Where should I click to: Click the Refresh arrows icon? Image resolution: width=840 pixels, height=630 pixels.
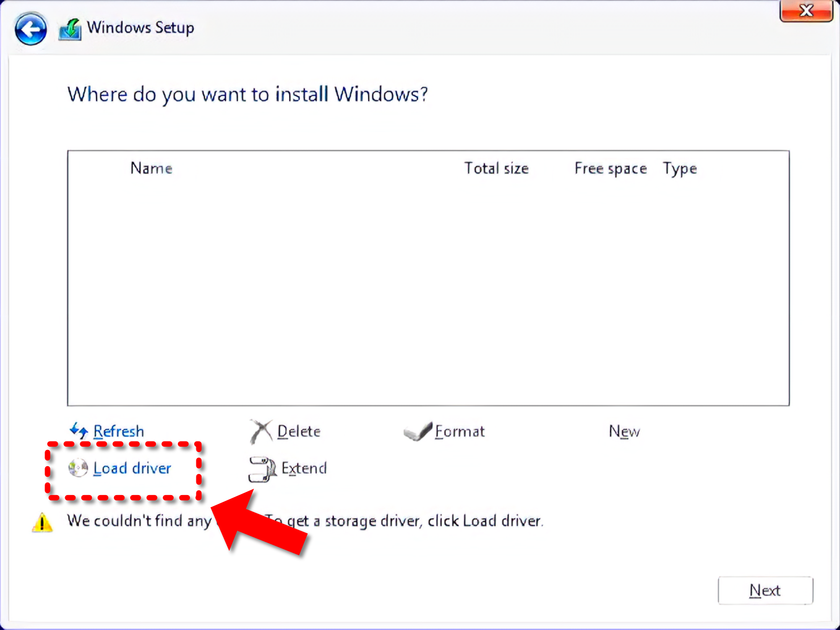tap(79, 430)
